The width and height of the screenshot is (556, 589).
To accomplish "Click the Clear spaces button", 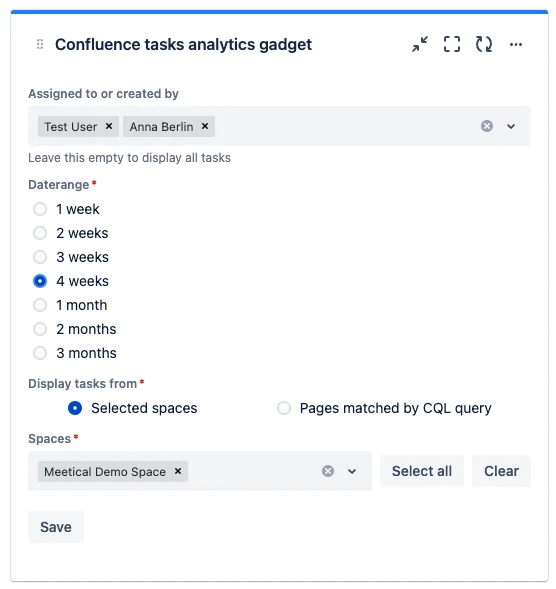I will tap(502, 471).
